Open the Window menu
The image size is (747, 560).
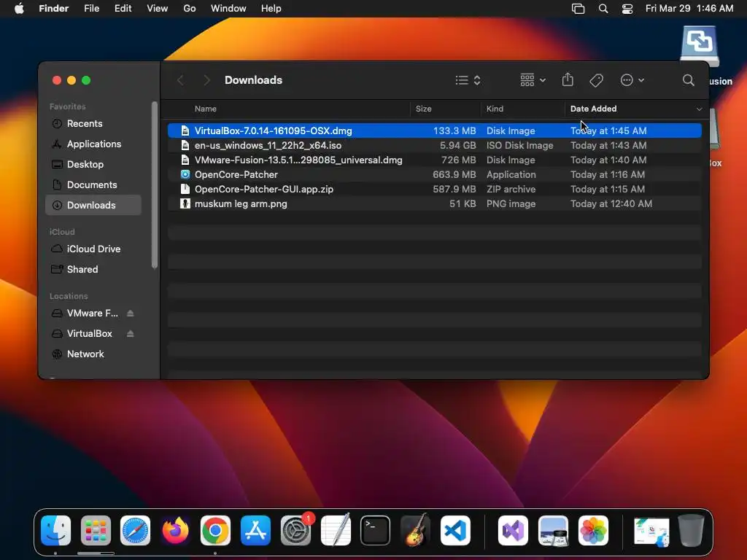(228, 9)
